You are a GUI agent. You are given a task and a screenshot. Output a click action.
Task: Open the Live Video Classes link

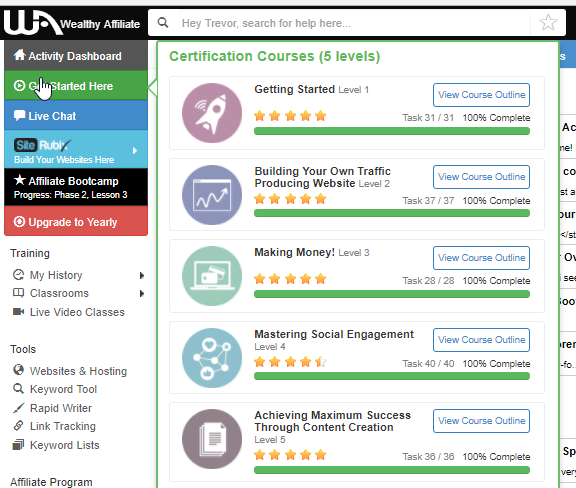pos(77,312)
